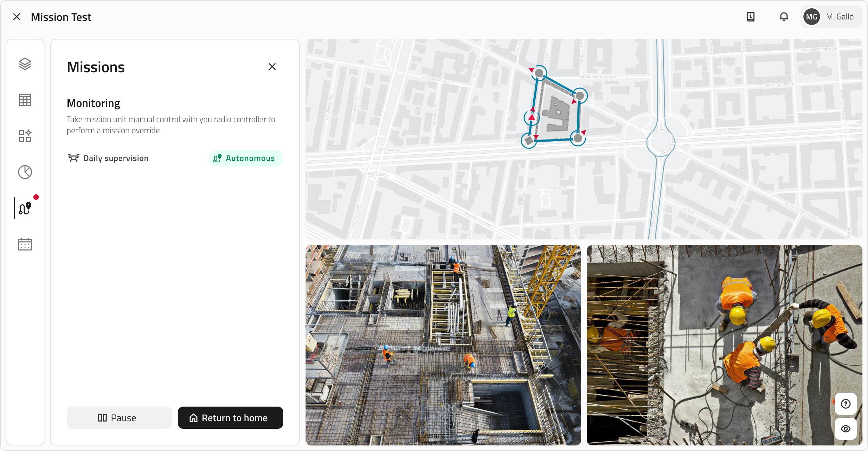868x451 pixels.
Task: Click the square home waypoint on map
Action: point(529,141)
